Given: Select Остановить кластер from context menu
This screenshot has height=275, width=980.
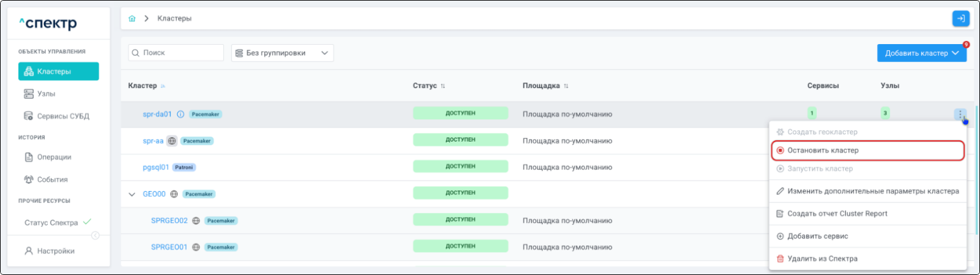Looking at the screenshot, I should click(822, 150).
